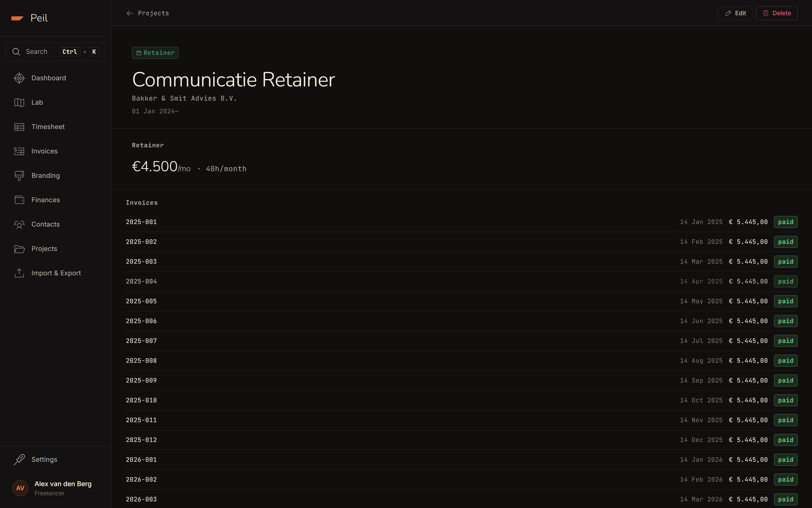Focus the Search input field
This screenshot has height=508, width=812.
click(x=55, y=52)
